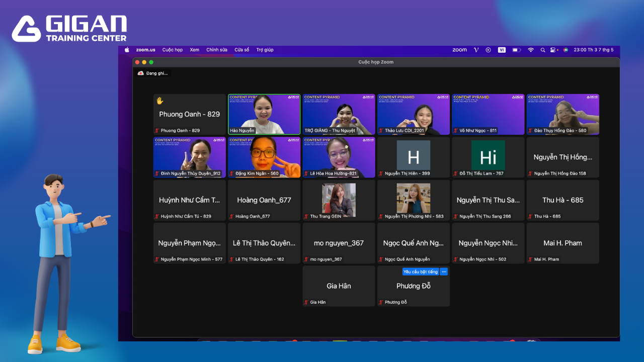Click muted mic icon beside Thu Hà - 685 label
This screenshot has height=362, width=644.
coord(530,216)
